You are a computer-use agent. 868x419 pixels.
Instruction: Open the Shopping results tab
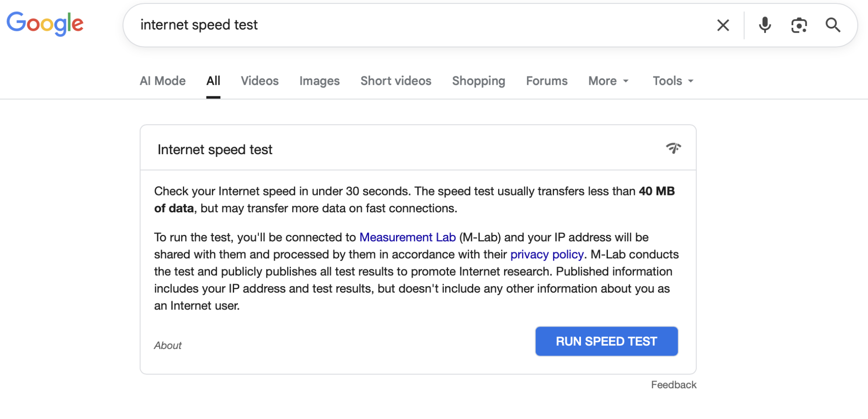coord(478,81)
